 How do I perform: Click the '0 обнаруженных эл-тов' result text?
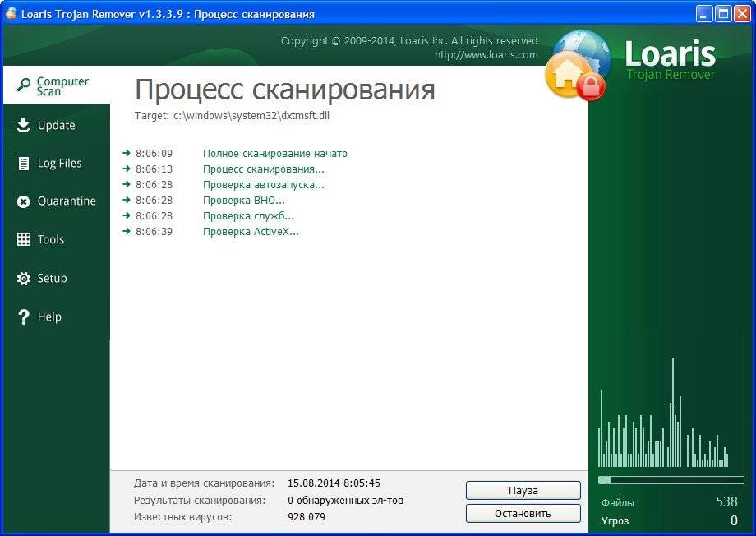pos(345,501)
